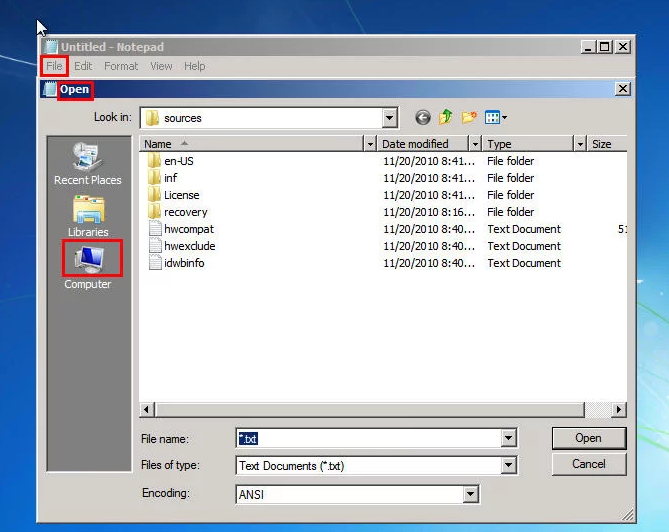Image resolution: width=669 pixels, height=532 pixels.
Task: Select the en-US folder name
Action: click(179, 161)
